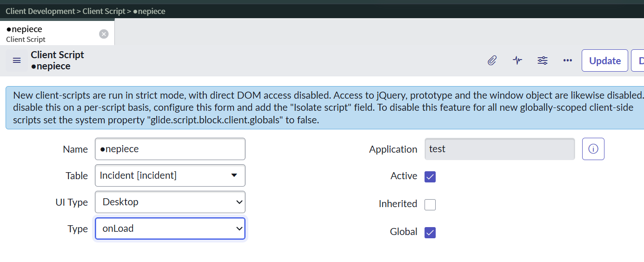Click the application info icon
The image size is (644, 262).
593,149
